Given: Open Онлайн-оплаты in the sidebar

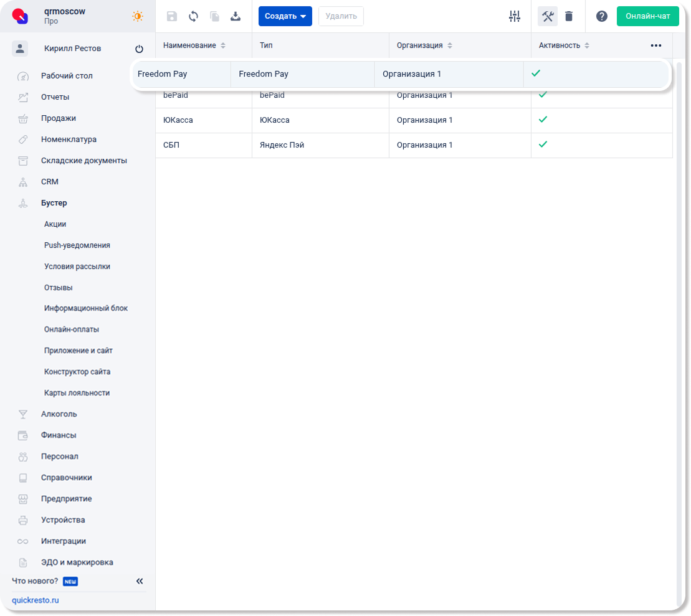Looking at the screenshot, I should tap(72, 329).
